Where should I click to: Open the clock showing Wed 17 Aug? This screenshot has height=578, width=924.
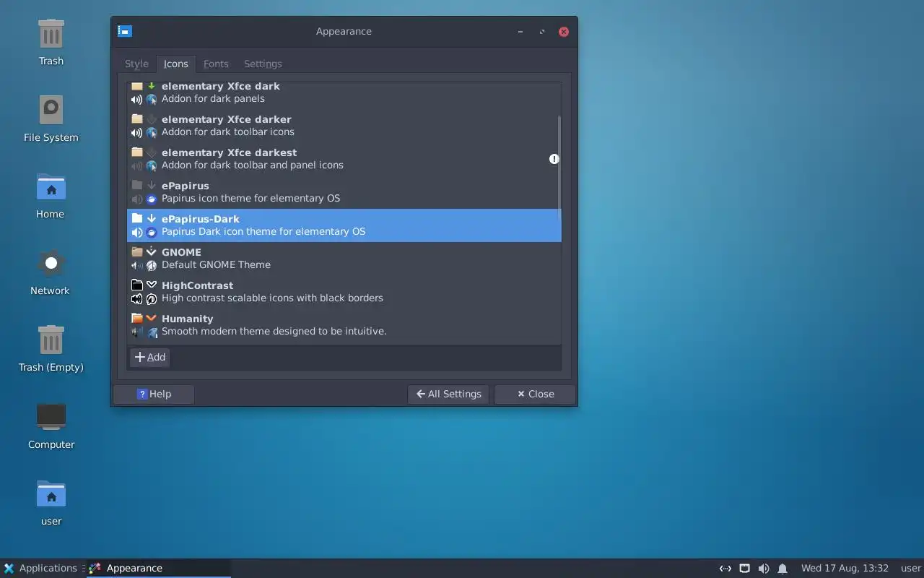click(x=845, y=568)
